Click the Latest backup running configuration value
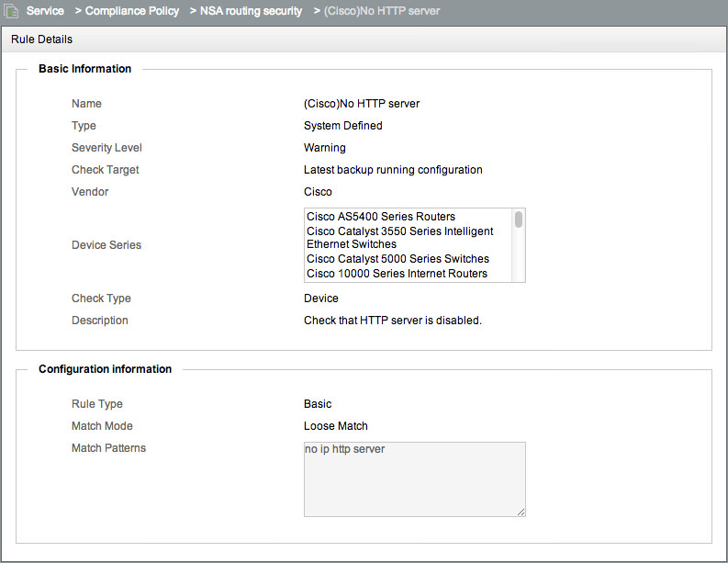The image size is (728, 563). tap(393, 170)
